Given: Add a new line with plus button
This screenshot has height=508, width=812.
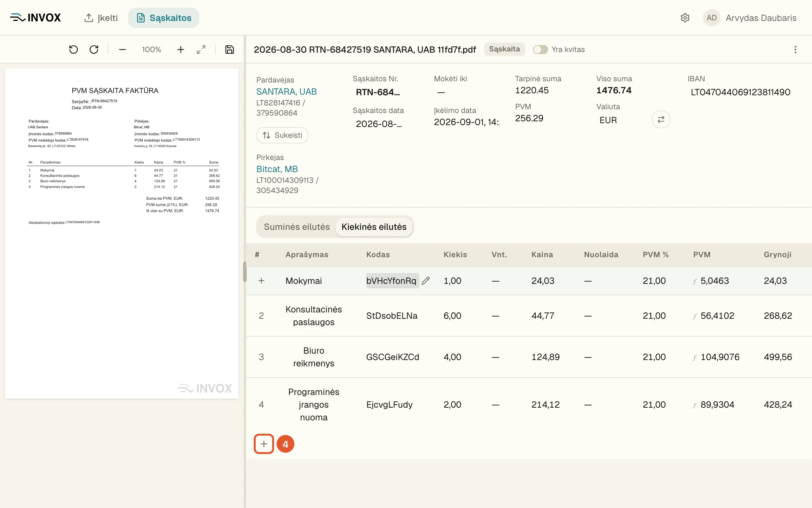Looking at the screenshot, I should pos(264,444).
